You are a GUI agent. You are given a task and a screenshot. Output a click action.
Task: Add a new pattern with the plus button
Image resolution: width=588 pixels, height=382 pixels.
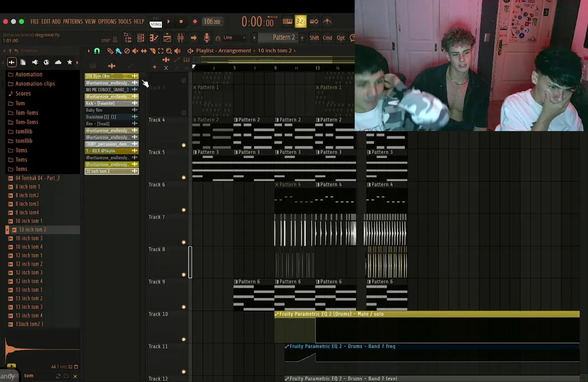click(302, 38)
